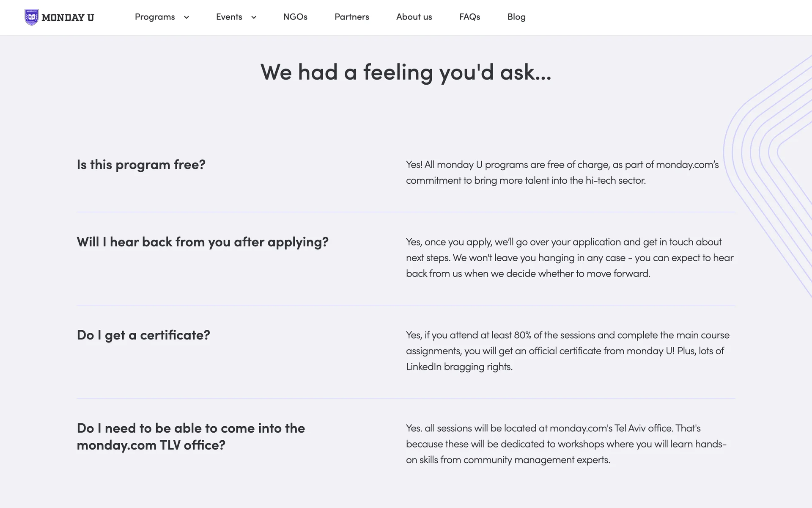This screenshot has height=508, width=812.
Task: Open the Programs menu
Action: [155, 17]
